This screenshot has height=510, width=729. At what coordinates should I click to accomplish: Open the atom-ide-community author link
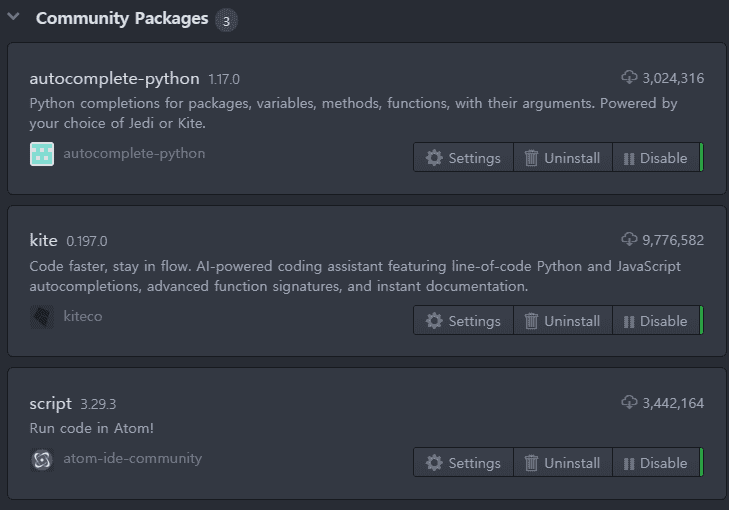pyautogui.click(x=133, y=458)
